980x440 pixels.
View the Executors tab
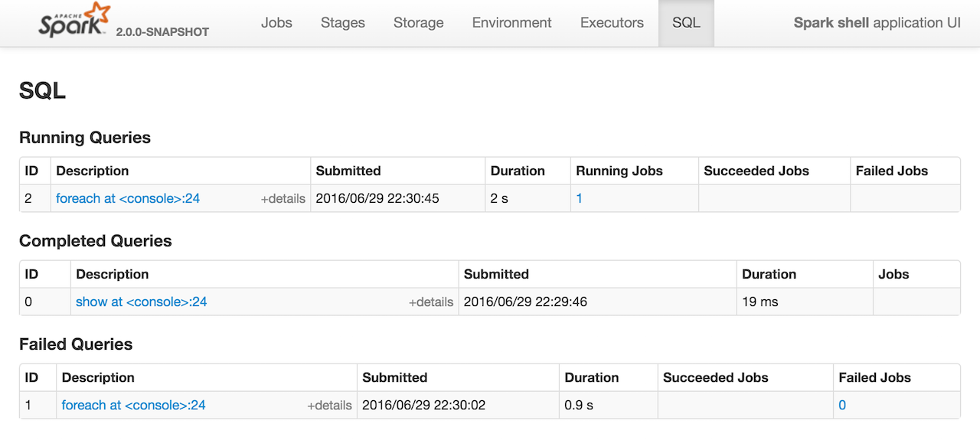pos(612,23)
